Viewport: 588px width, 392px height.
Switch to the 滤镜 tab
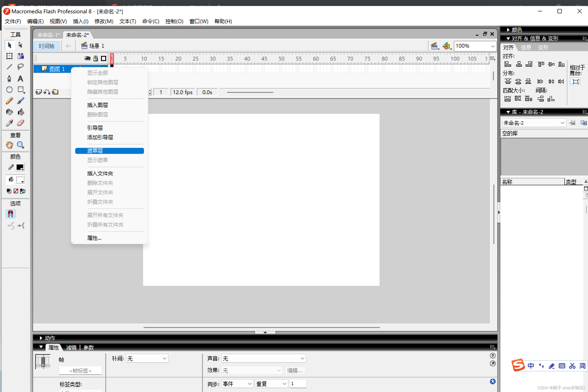[71, 348]
